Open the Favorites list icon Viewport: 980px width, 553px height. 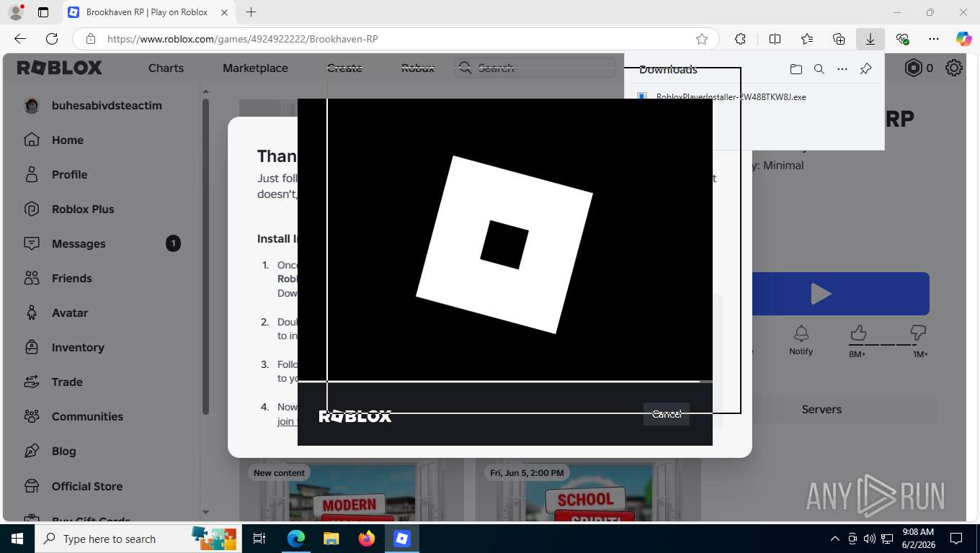[806, 39]
